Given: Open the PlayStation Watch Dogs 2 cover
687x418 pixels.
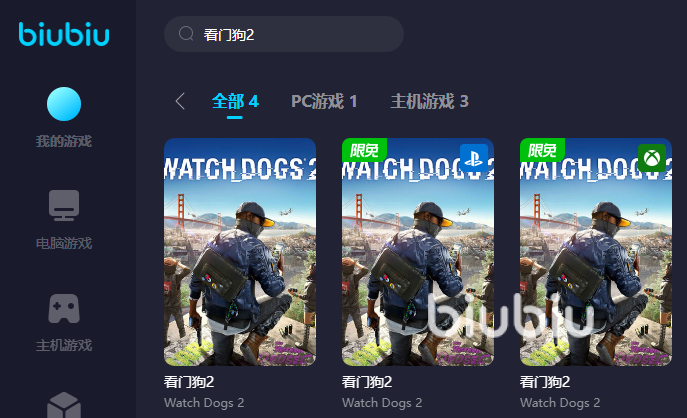Looking at the screenshot, I should click(418, 252).
